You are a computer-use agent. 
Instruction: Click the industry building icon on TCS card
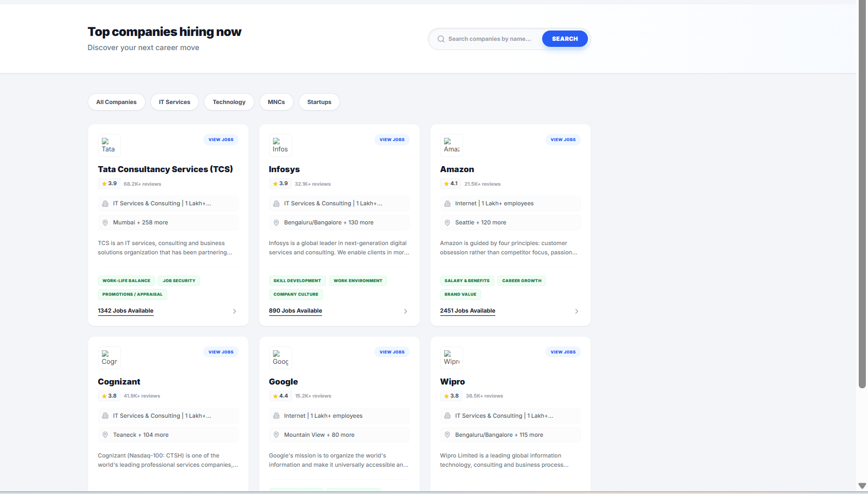click(x=105, y=204)
